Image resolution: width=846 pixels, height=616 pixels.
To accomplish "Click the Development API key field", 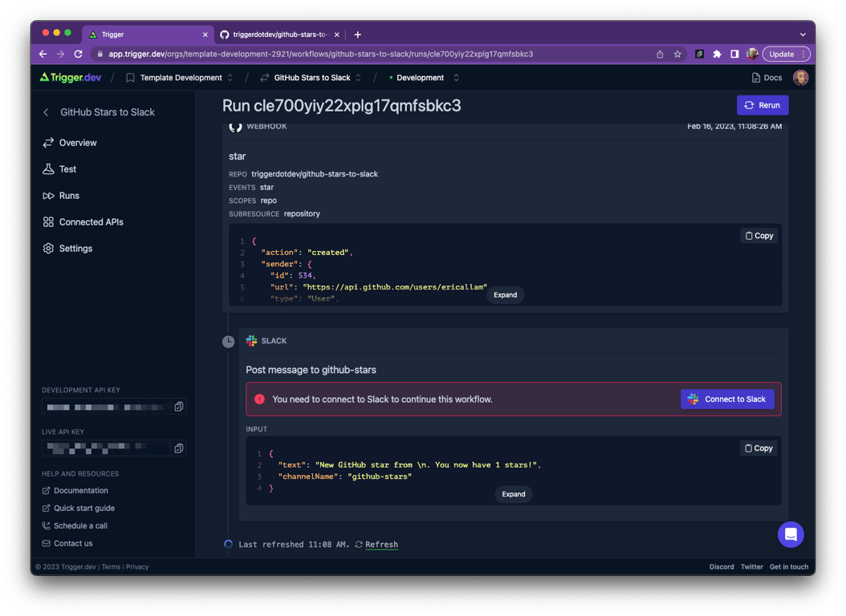I will click(106, 407).
